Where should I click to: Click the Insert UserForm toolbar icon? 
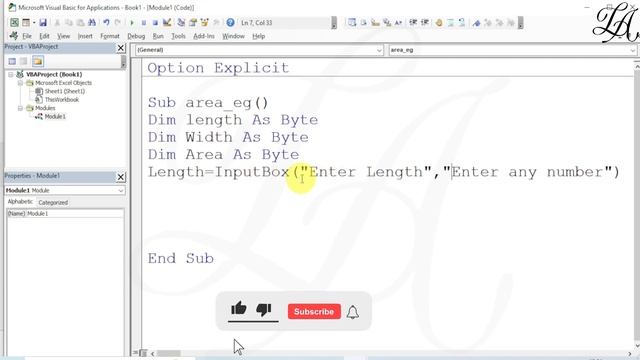pos(26,23)
